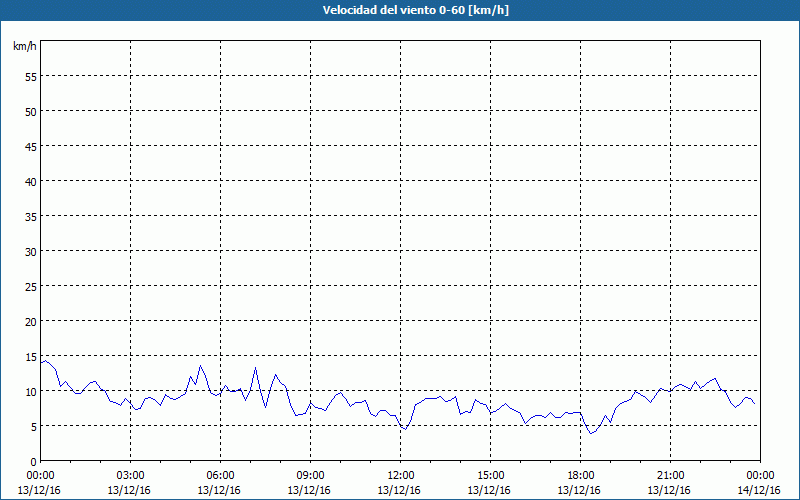Click the "13/12/16" date under "21:00"
Screen dimensions: 800x500
(x=669, y=490)
